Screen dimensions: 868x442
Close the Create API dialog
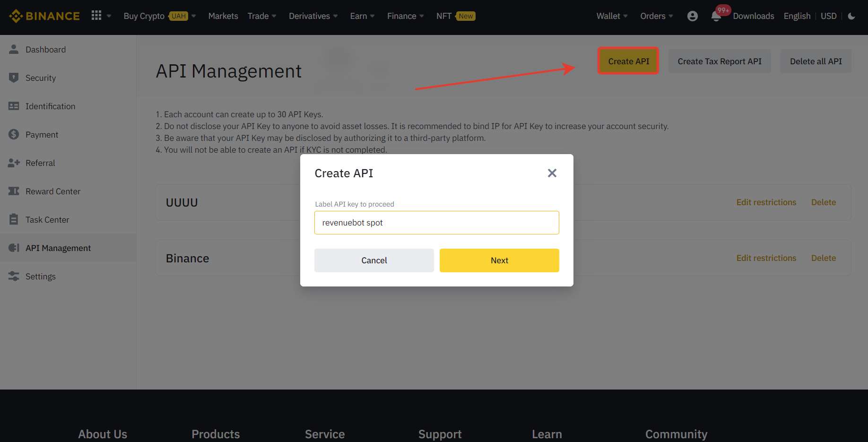[x=552, y=173]
